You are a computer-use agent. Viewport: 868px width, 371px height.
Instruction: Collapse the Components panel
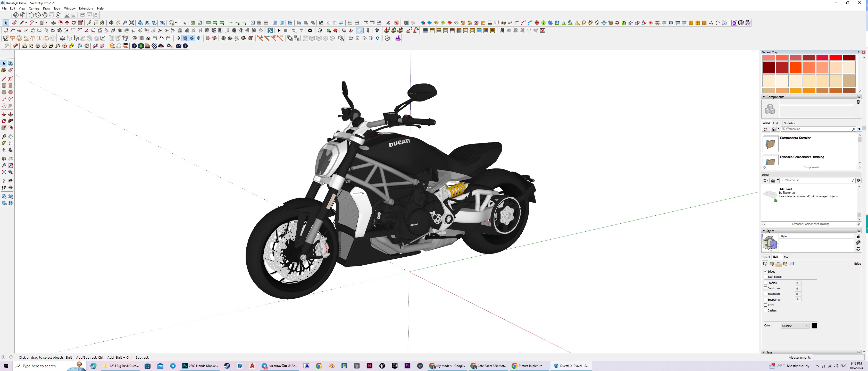click(764, 97)
